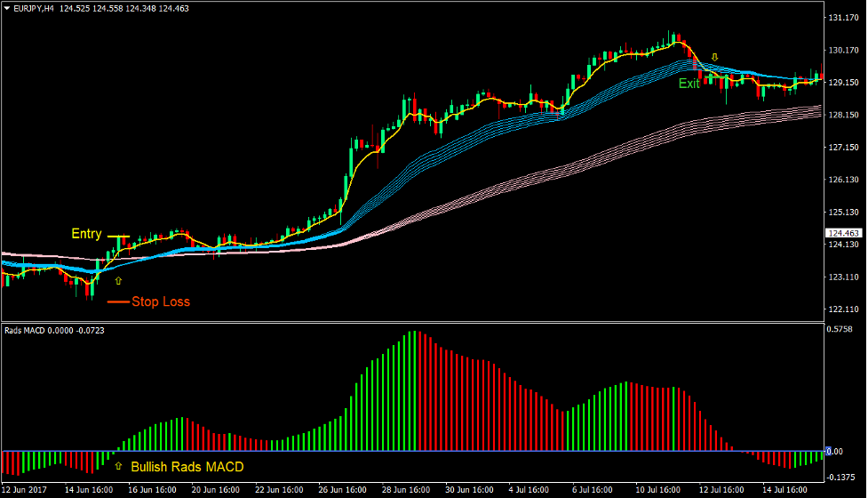Click the 28 Jun 16:00 time label
The height and width of the screenshot is (498, 868).
(406, 490)
